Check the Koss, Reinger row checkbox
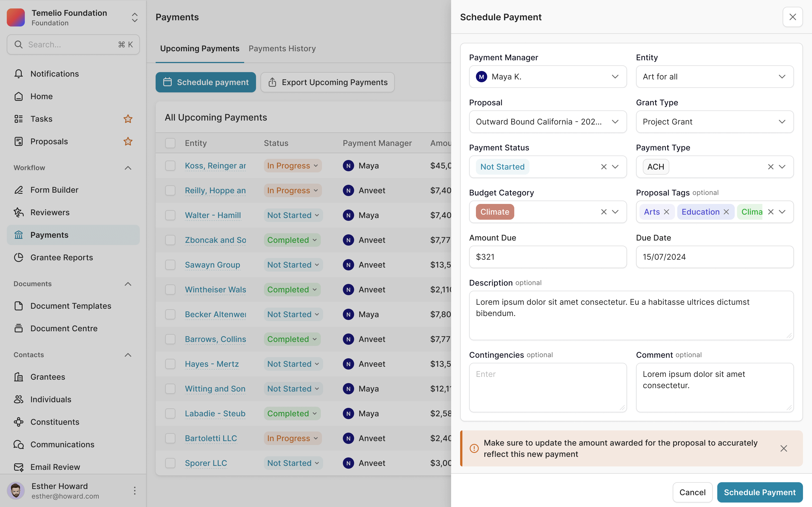The height and width of the screenshot is (507, 812). point(170,166)
